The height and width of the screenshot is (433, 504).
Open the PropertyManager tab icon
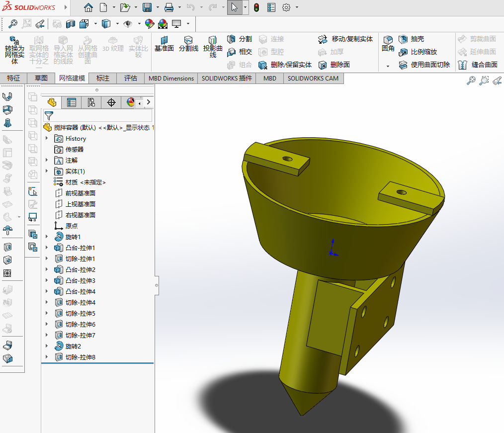72,102
